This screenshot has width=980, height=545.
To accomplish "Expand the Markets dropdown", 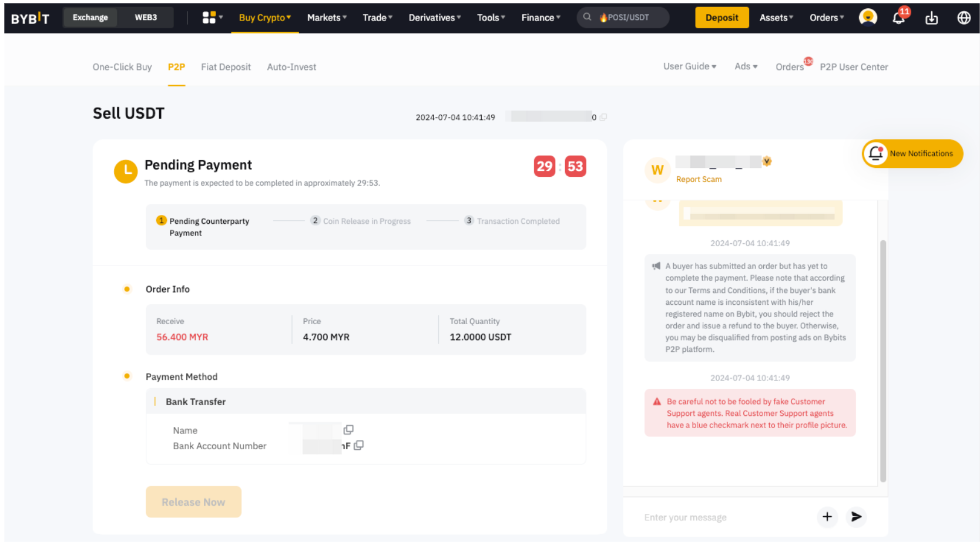I will 327,18.
